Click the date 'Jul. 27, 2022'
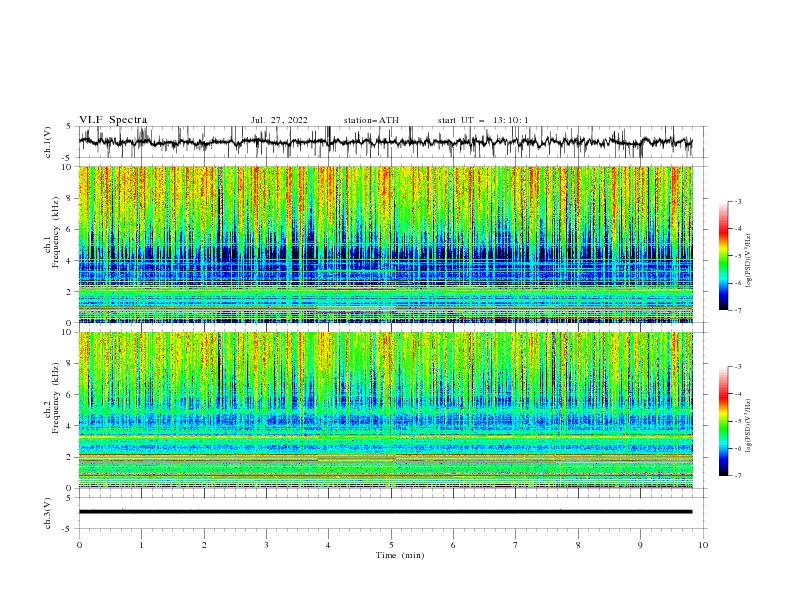Screen dimensions: 792x612 279,120
